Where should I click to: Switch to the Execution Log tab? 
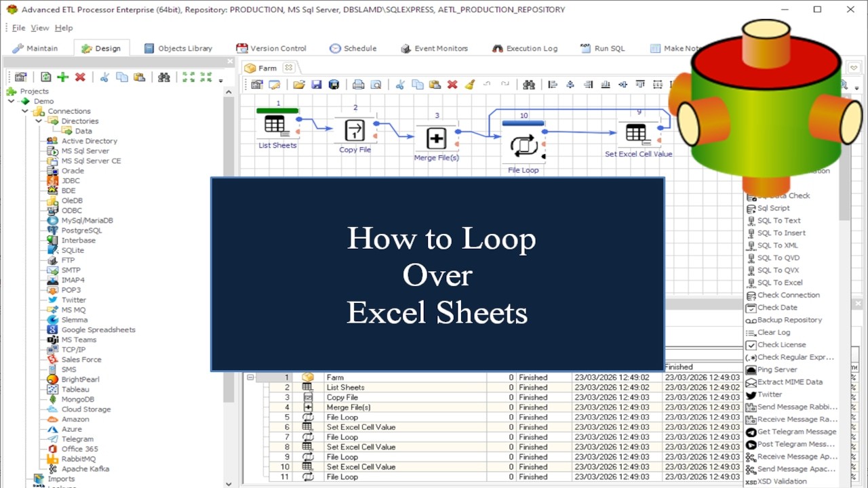(x=525, y=48)
